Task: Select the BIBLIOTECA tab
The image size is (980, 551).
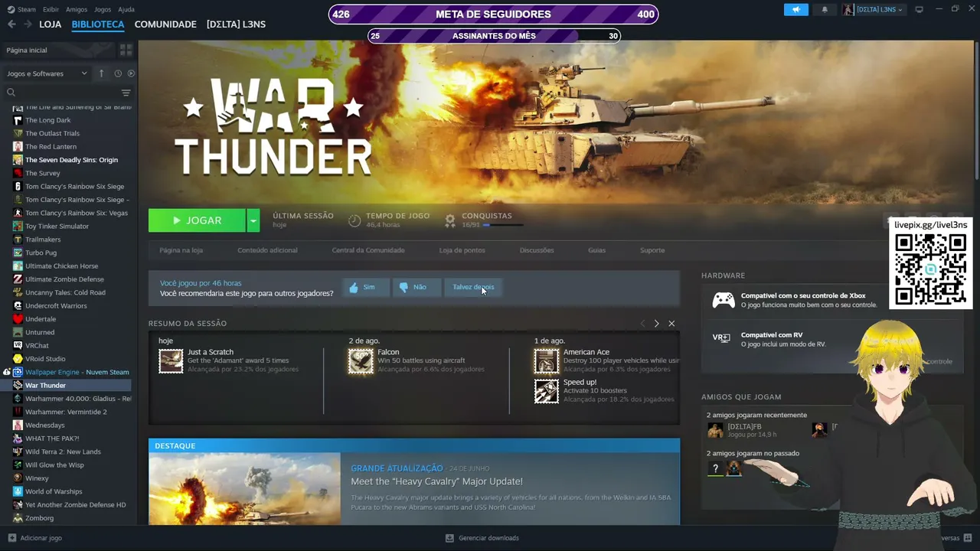Action: [98, 24]
